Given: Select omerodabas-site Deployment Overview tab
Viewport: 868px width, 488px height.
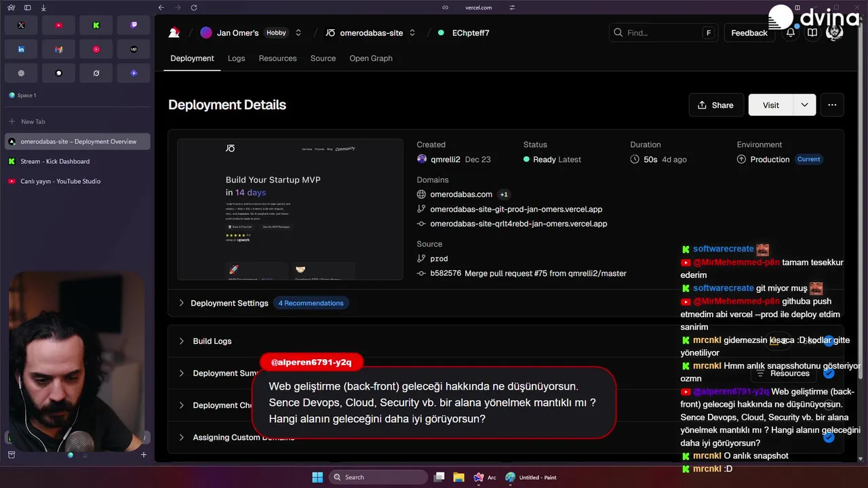Looking at the screenshot, I should [x=77, y=142].
